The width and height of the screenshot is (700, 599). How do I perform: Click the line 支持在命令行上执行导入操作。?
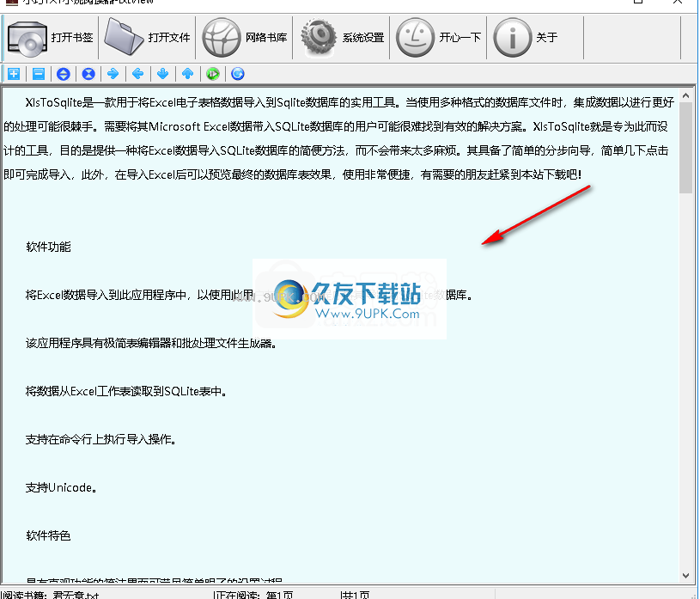[100, 439]
